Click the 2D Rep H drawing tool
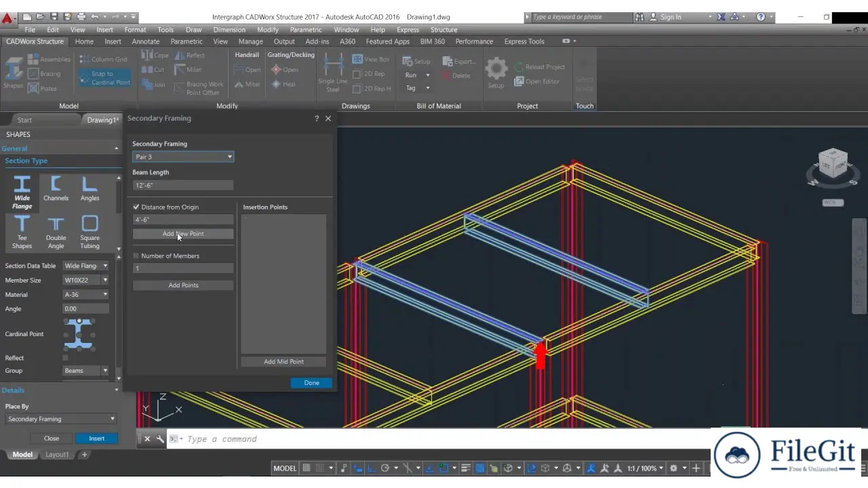 [372, 88]
